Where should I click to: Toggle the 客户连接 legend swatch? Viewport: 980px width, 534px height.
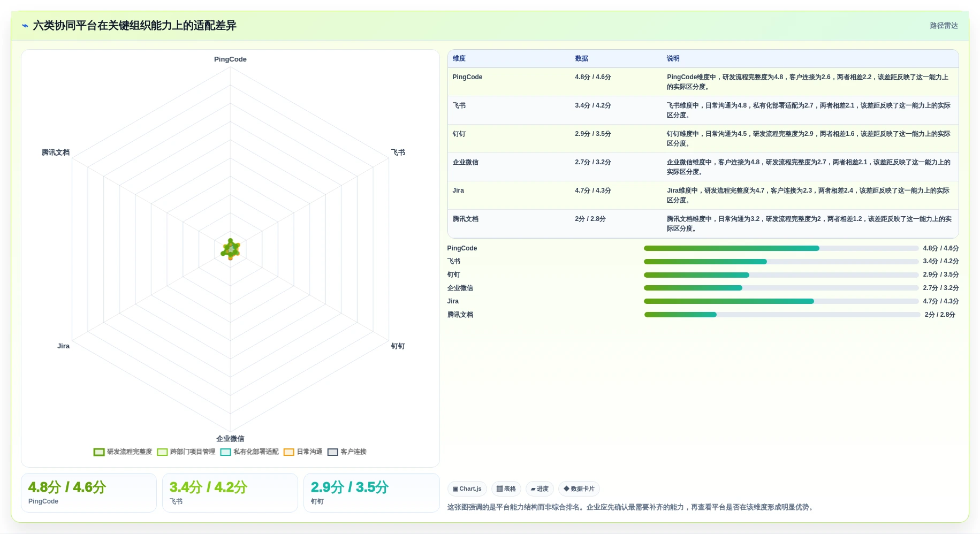click(333, 452)
